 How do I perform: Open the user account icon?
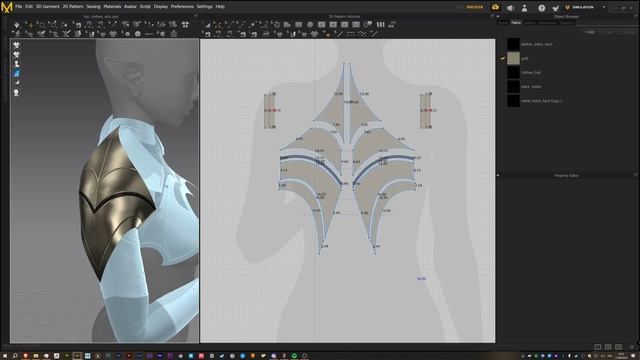524,7
